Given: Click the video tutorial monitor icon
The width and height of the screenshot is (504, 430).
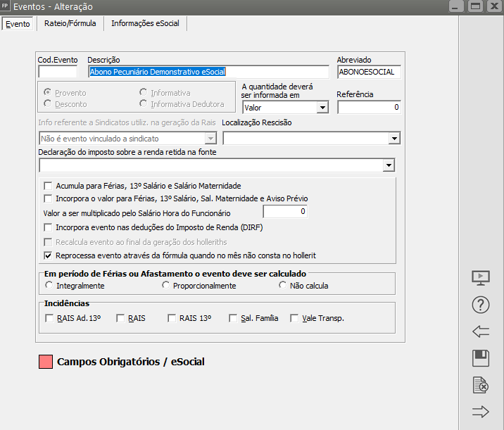Looking at the screenshot, I should tap(480, 278).
